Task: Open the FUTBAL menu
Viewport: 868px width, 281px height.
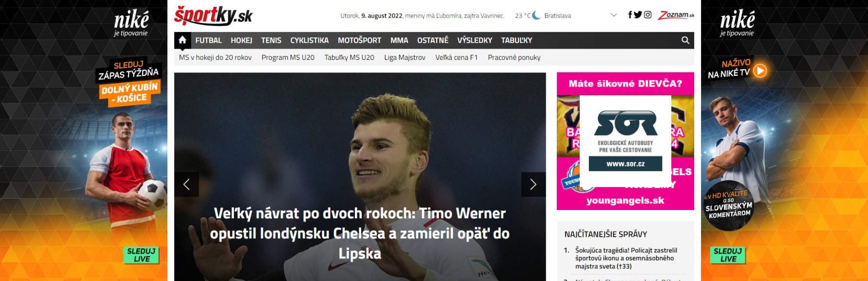Action: click(x=208, y=40)
